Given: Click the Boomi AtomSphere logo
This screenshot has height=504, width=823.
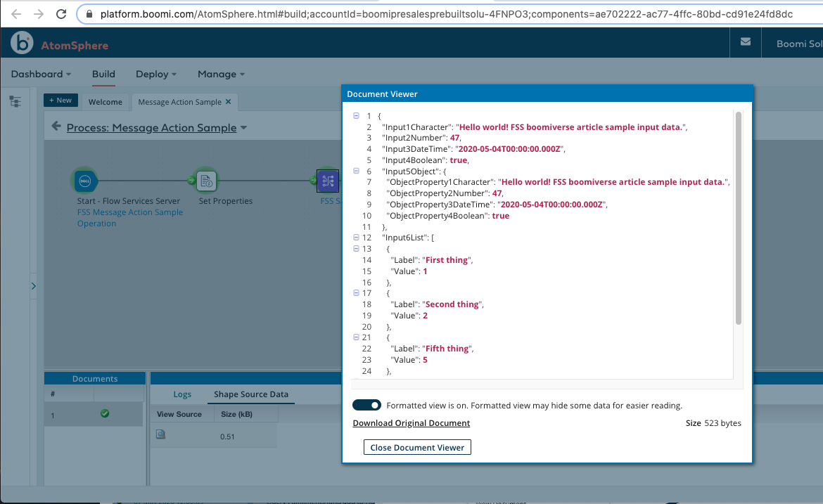Looking at the screenshot, I should coord(59,43).
